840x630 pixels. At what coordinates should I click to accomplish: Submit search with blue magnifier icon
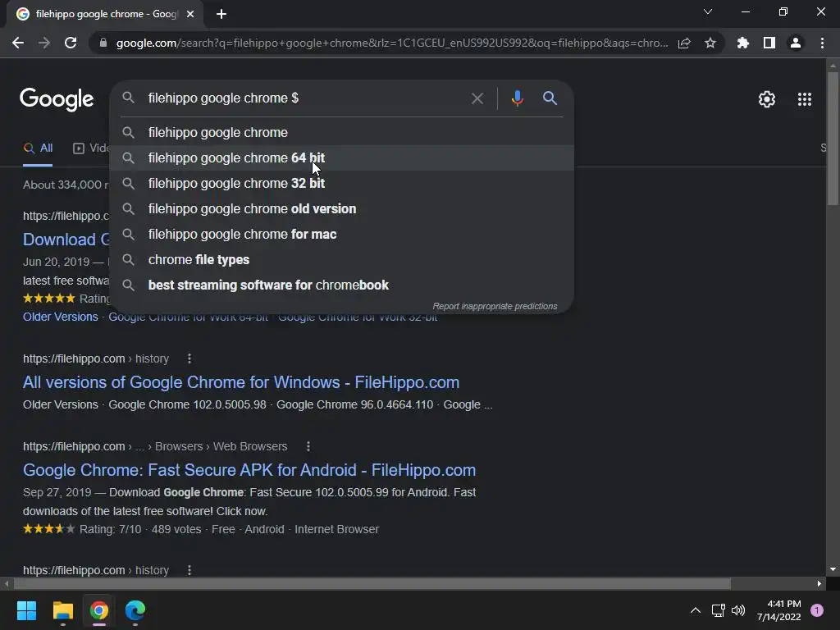[550, 98]
